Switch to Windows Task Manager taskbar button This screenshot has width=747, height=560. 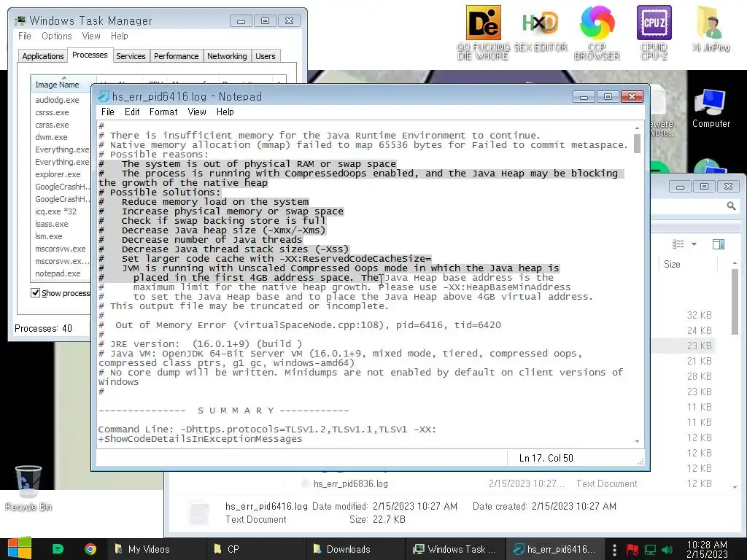coord(454,549)
